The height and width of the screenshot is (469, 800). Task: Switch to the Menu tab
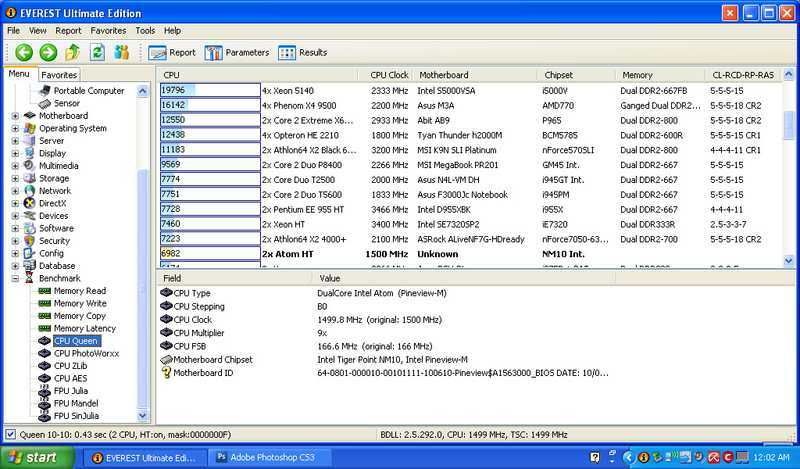pos(19,74)
